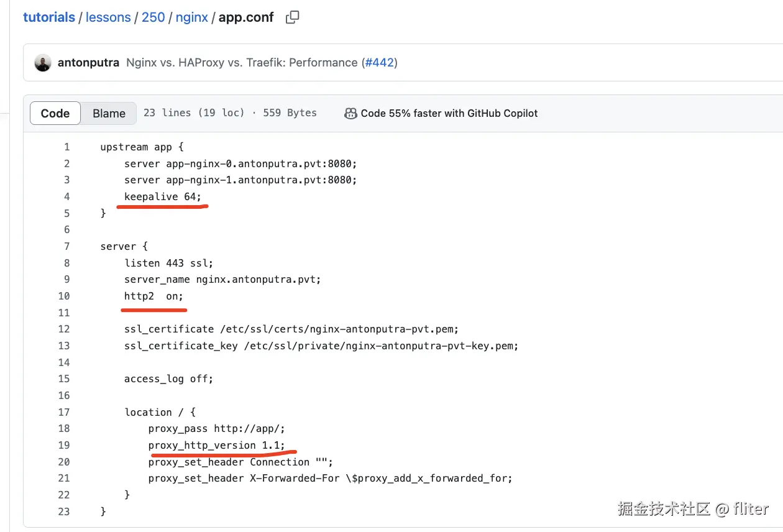
Task: Select line number 4 of the file
Action: (x=66, y=197)
